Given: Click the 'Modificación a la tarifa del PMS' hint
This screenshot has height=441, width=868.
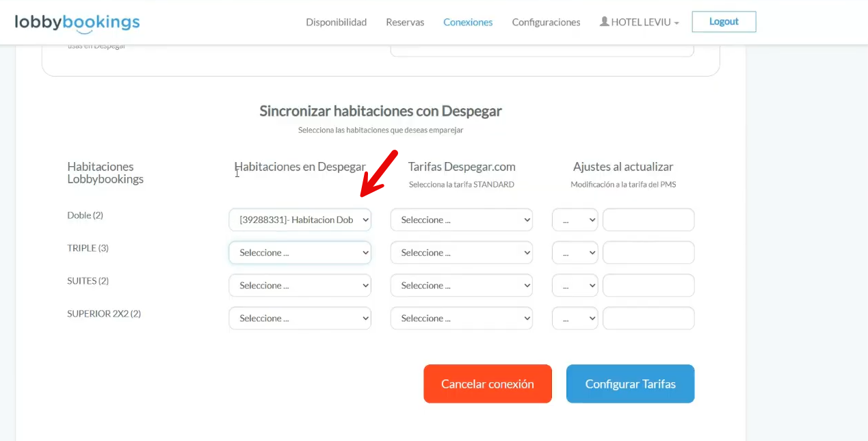Looking at the screenshot, I should [x=623, y=185].
